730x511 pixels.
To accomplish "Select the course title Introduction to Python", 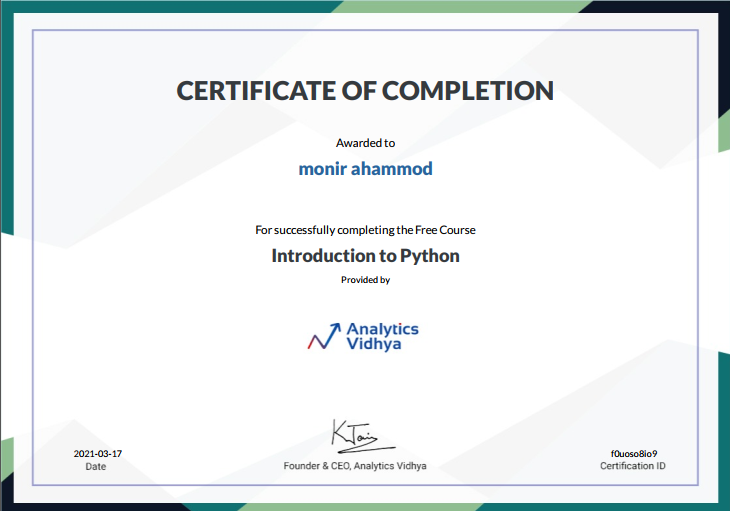I will 365,255.
